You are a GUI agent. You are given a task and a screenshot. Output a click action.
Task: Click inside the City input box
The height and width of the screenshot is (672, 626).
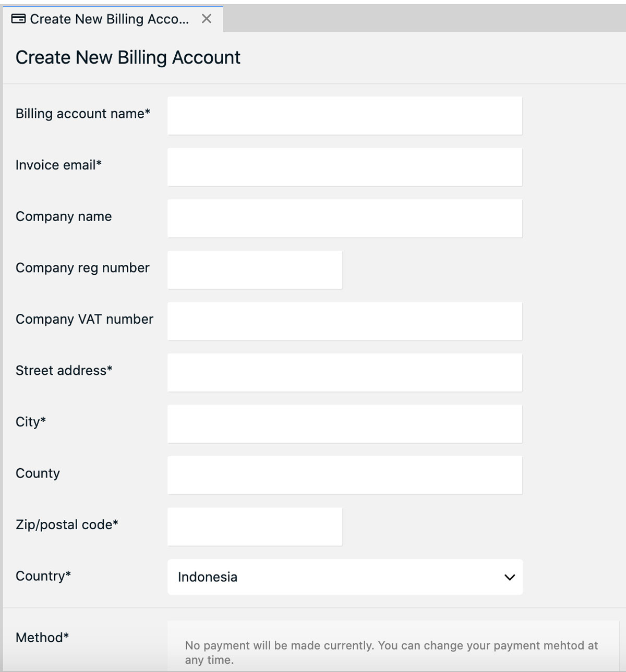[x=344, y=423]
